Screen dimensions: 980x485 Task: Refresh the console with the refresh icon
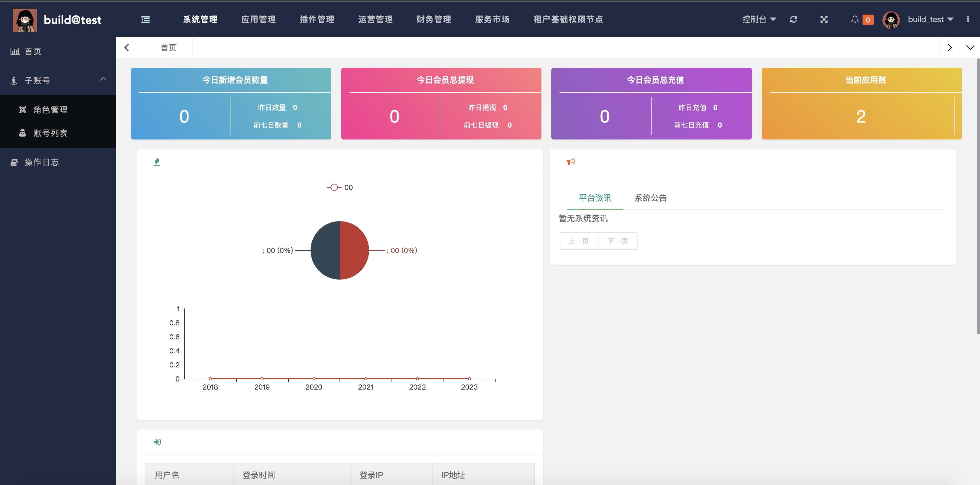pyautogui.click(x=794, y=19)
